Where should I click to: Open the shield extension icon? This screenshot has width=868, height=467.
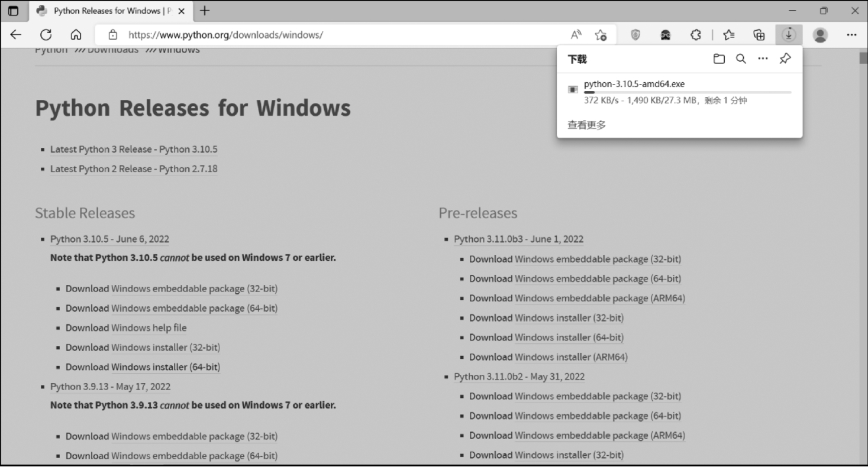pos(635,35)
